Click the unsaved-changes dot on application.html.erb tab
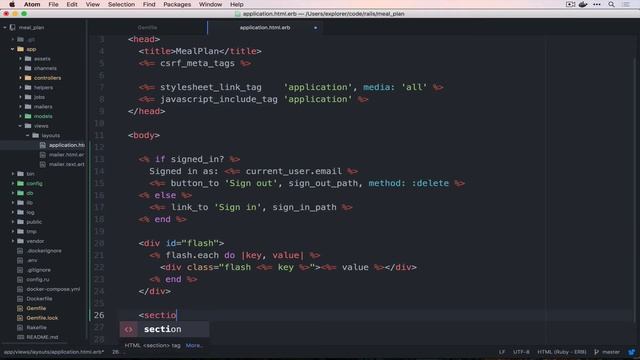The height and width of the screenshot is (360, 640). pyautogui.click(x=315, y=28)
